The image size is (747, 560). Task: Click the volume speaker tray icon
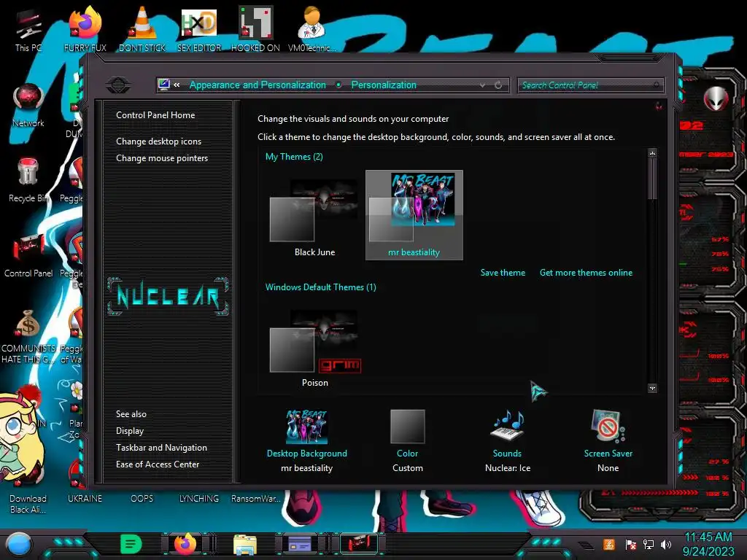(x=666, y=544)
